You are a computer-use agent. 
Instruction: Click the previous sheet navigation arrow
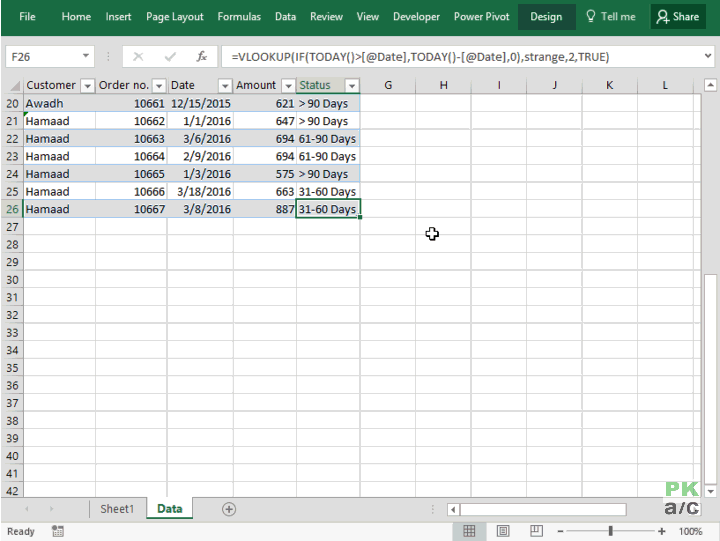pos(27,509)
